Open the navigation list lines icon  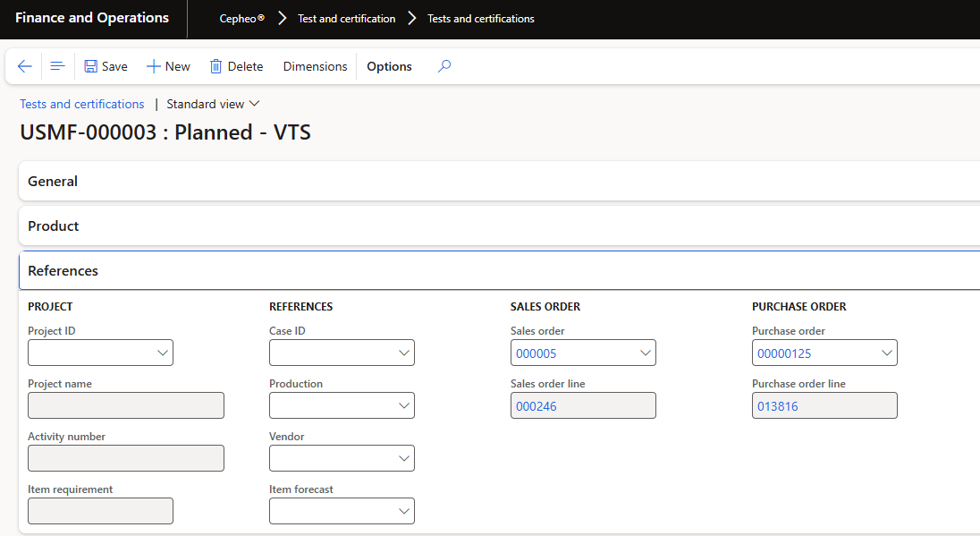(57, 66)
